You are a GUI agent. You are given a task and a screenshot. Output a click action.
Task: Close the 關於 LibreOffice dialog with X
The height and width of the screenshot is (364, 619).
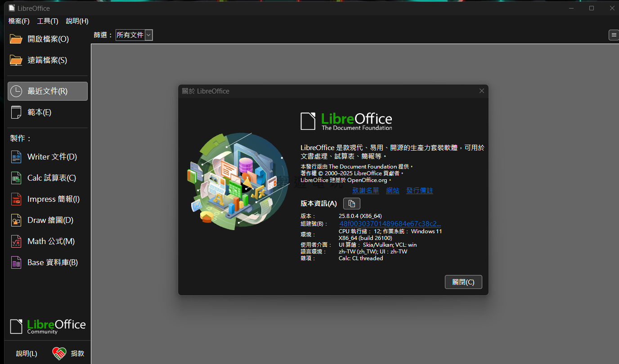482,91
